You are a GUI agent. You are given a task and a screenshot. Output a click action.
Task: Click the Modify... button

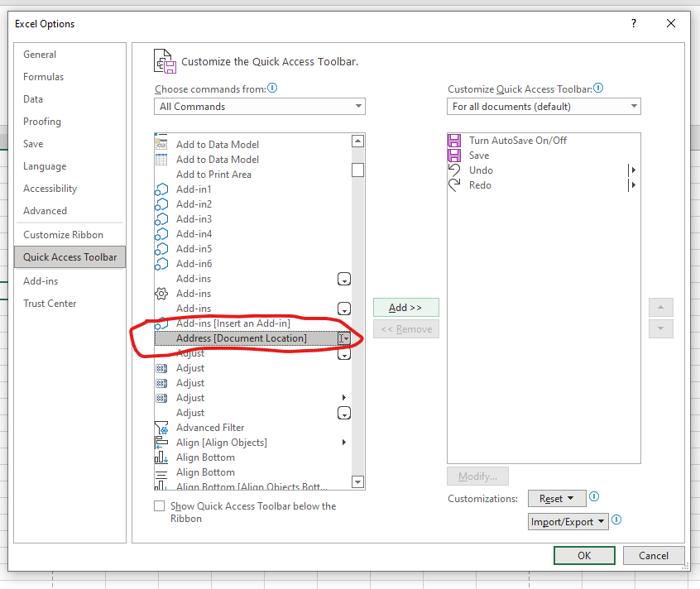pyautogui.click(x=477, y=476)
